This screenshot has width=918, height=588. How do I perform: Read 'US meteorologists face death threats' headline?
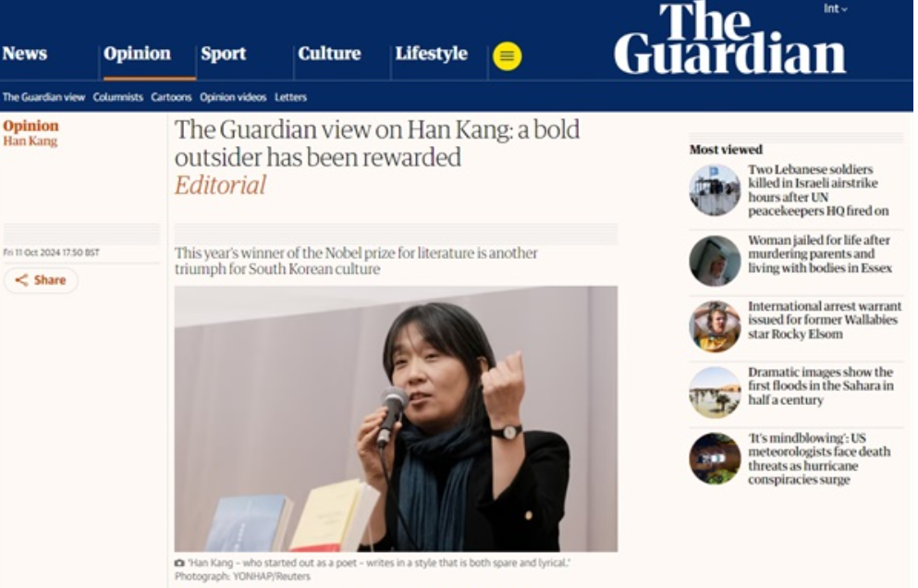[819, 459]
